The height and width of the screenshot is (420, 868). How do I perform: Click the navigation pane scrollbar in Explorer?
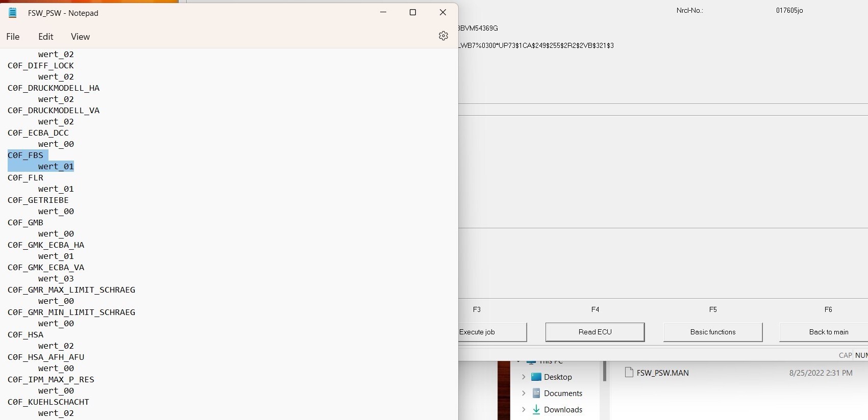click(x=605, y=371)
